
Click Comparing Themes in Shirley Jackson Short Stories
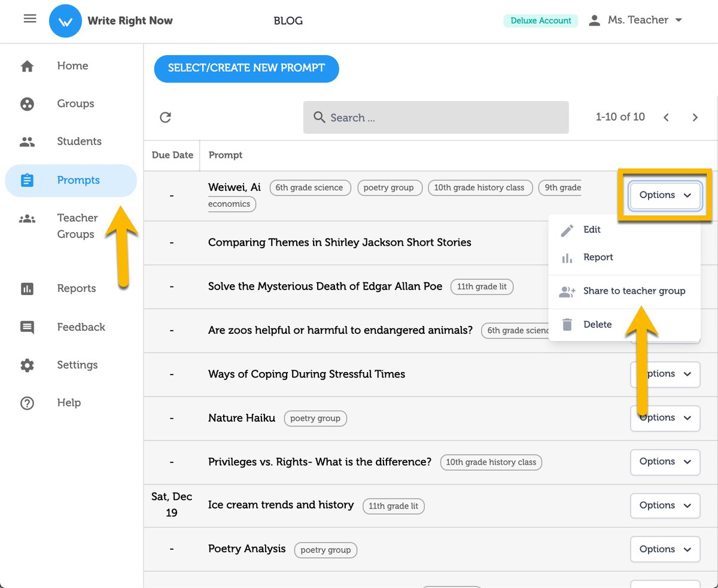(x=339, y=243)
